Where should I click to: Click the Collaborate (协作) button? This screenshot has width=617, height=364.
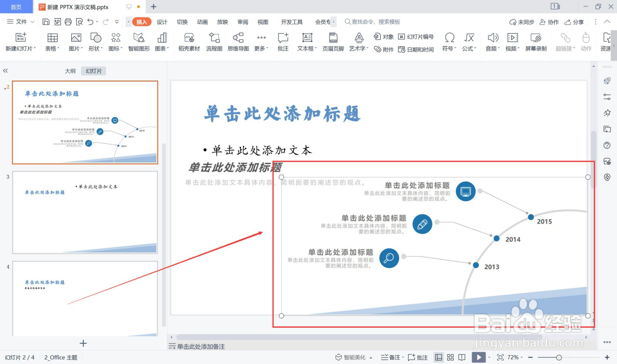tap(549, 22)
